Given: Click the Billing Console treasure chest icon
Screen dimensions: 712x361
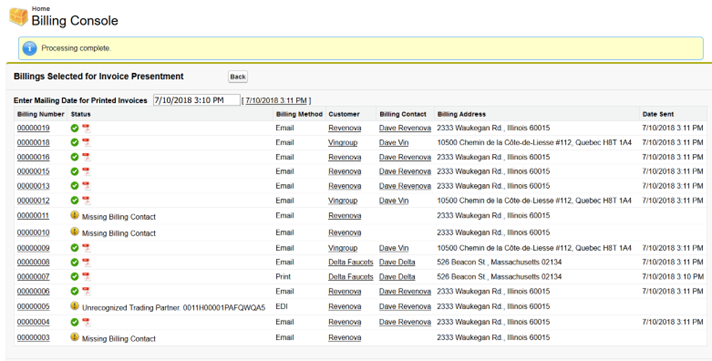Looking at the screenshot, I should [x=18, y=16].
